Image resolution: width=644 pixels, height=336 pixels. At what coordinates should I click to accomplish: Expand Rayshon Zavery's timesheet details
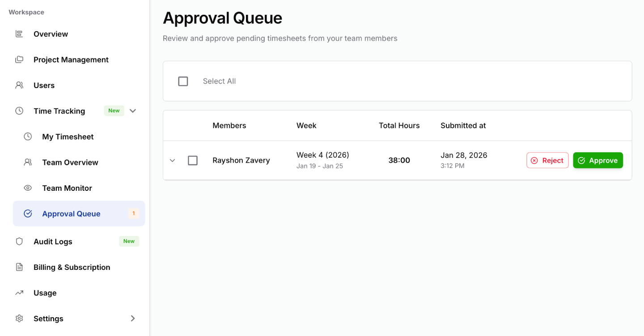(173, 160)
